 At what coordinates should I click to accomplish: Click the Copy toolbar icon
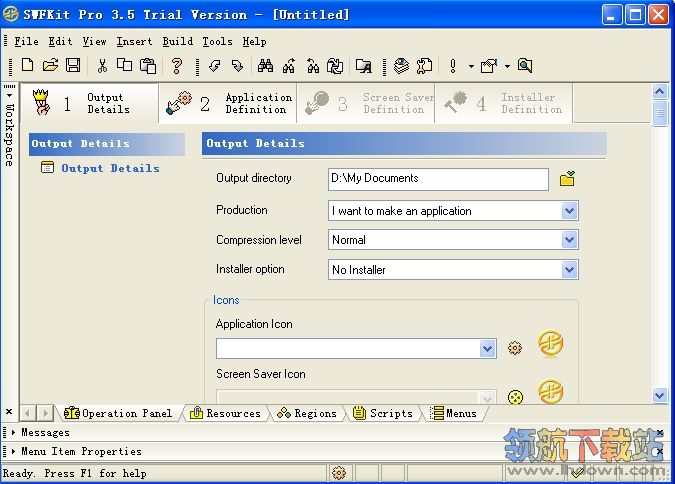pos(124,65)
